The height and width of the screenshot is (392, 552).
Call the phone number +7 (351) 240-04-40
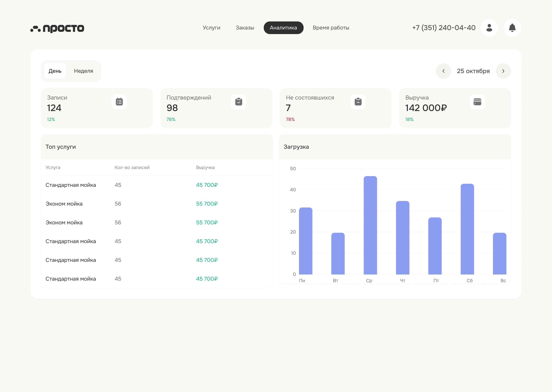click(x=444, y=28)
